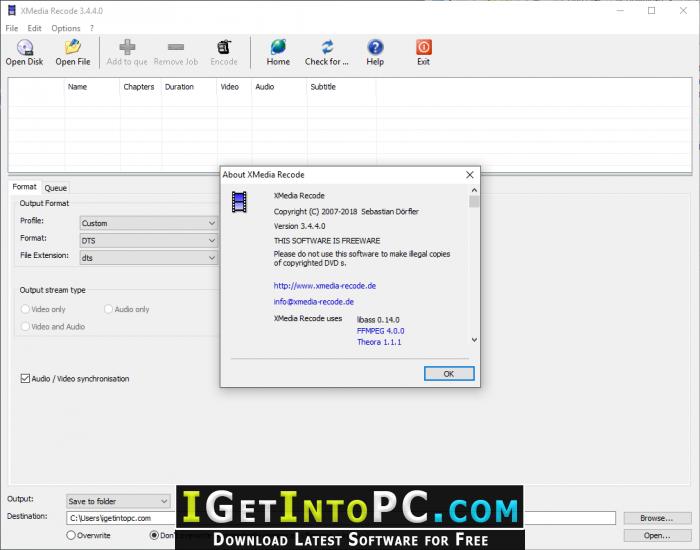Viewport: 700px width, 550px height.
Task: Click the info@xmedia-recode.de email link
Action: tap(313, 302)
